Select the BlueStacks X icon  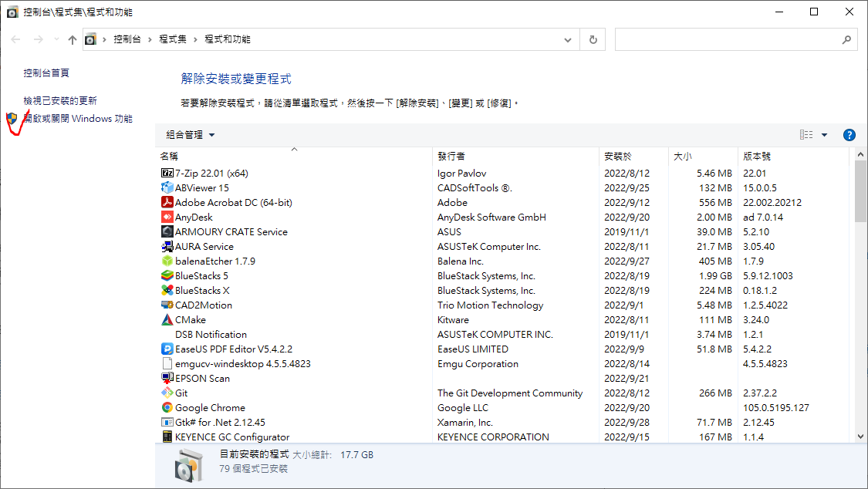[167, 291]
